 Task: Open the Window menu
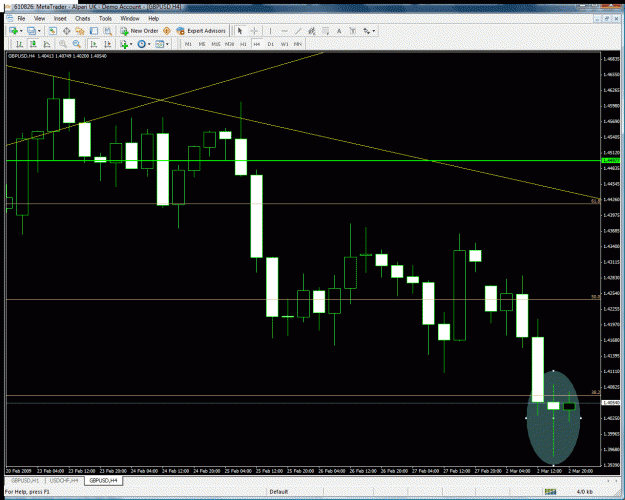pos(130,18)
